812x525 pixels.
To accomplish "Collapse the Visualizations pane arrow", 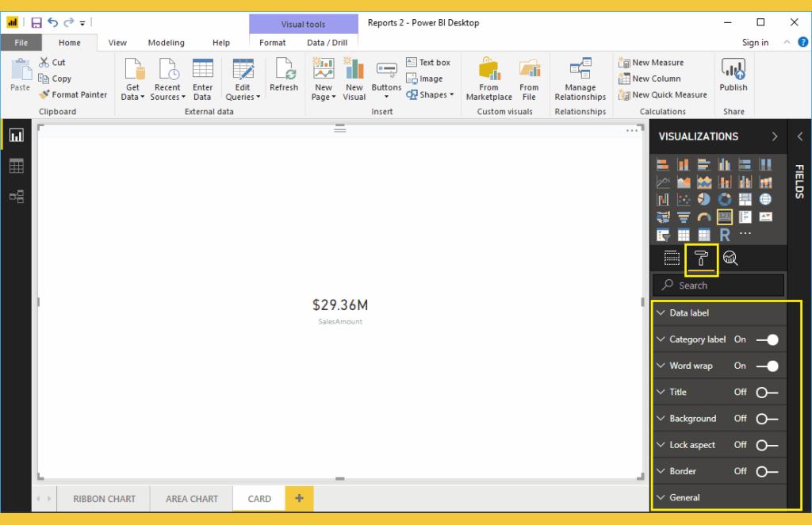I will click(775, 136).
